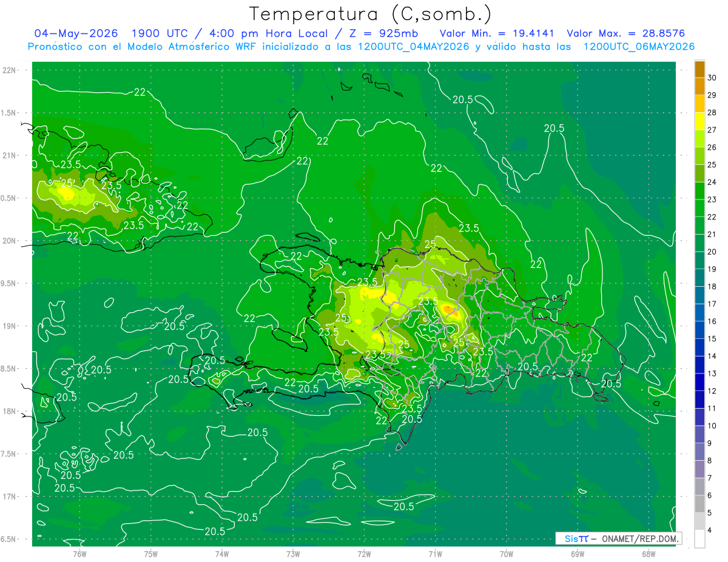
Task: Click the yellow hotspot over eastern Cuba
Action: 65,193
